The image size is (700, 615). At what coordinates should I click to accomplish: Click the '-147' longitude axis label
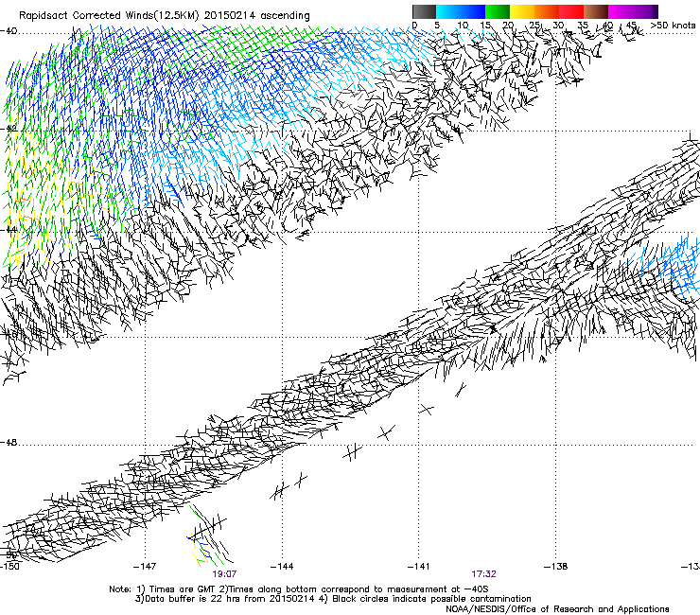[145, 567]
